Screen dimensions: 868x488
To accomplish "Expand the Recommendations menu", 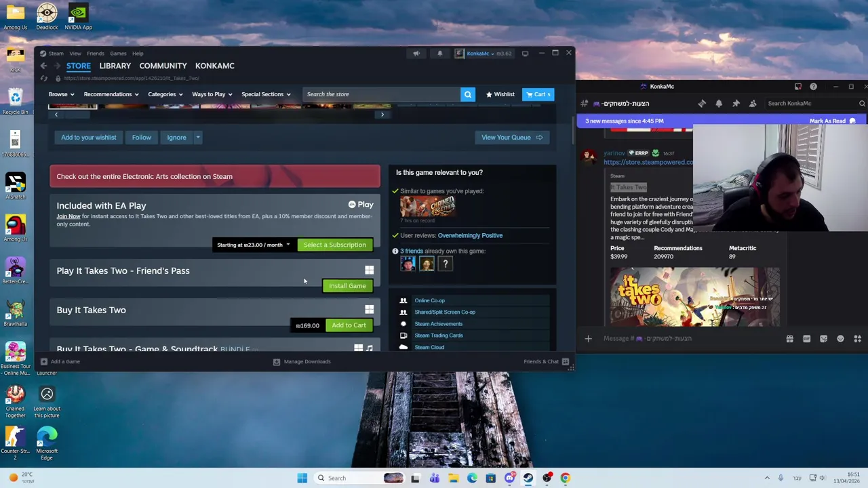I will 111,94.
